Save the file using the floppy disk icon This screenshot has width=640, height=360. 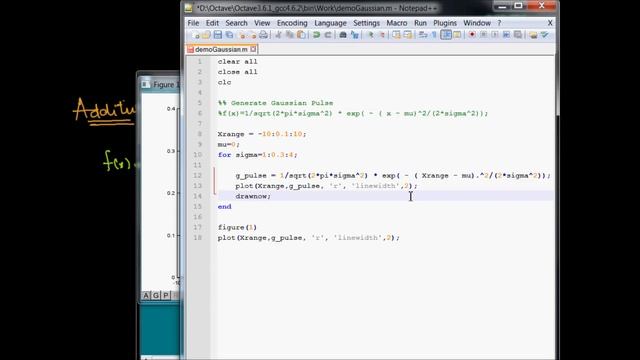[x=218, y=35]
